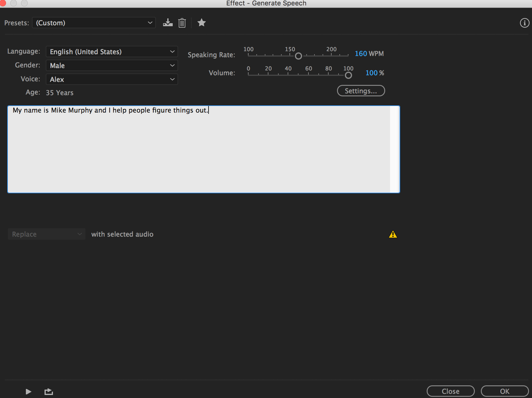Change the Gender dropdown from Male
The height and width of the screenshot is (398, 532).
coord(112,65)
